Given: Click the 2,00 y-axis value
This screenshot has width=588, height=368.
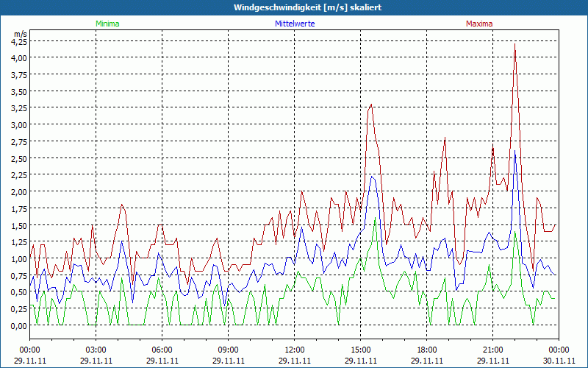Looking at the screenshot, I should point(19,192).
